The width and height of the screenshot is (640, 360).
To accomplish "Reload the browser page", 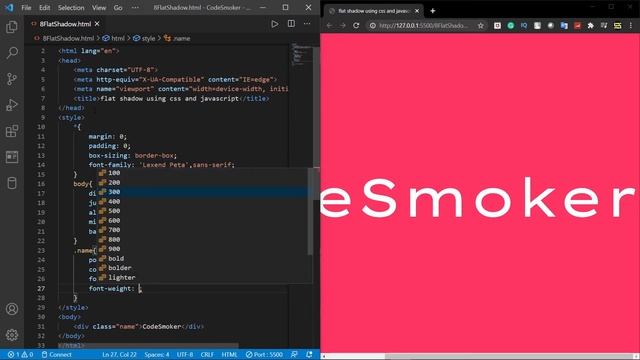I will coord(356,25).
